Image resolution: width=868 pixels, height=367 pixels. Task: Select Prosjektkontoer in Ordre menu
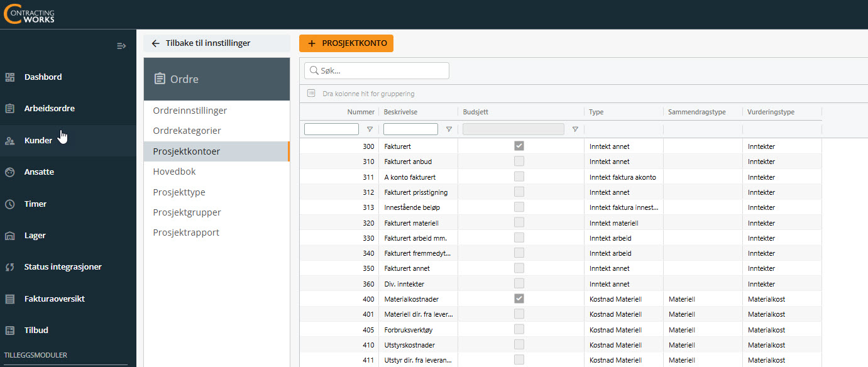point(217,151)
